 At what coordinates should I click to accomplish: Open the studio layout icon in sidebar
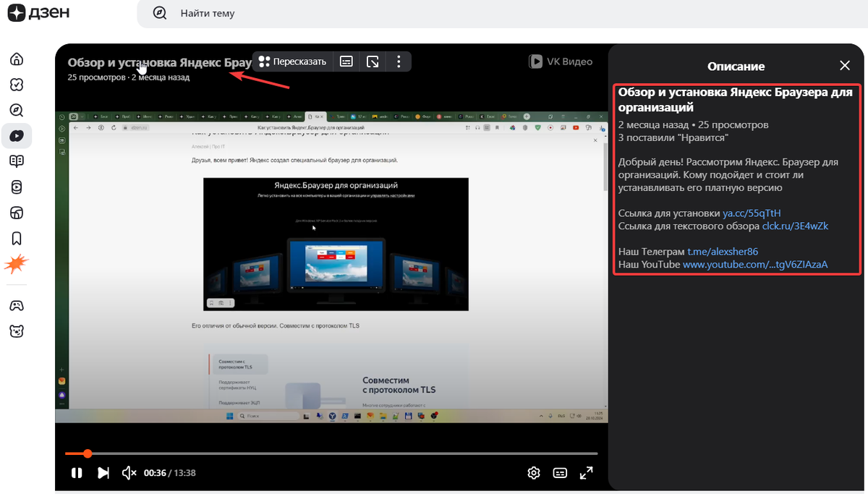coord(16,213)
